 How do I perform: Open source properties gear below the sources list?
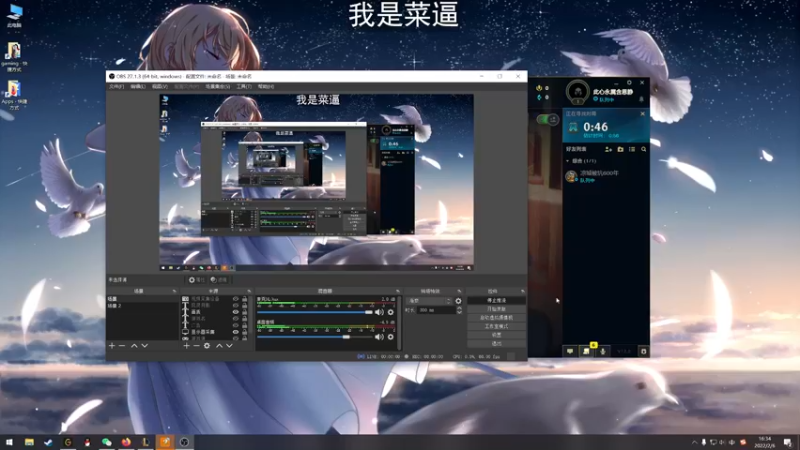[x=207, y=346]
